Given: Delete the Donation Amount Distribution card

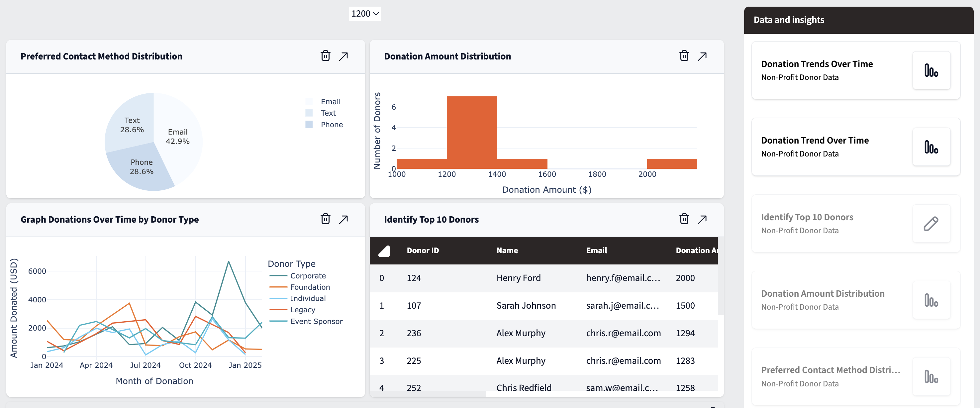Looking at the screenshot, I should click(684, 56).
